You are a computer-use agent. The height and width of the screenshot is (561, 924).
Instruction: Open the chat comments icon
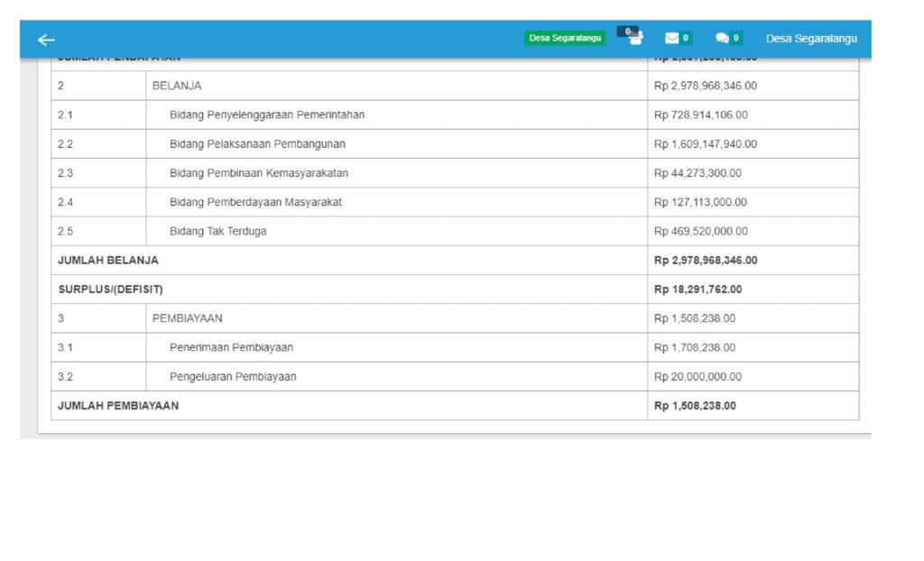723,38
